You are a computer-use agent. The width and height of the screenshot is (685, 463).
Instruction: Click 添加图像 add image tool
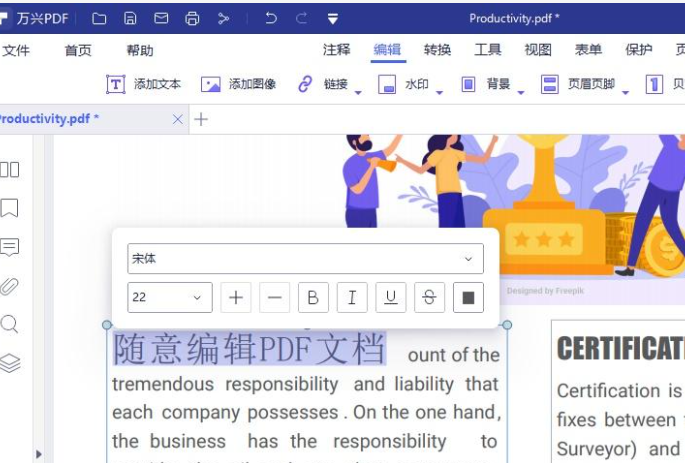[239, 84]
